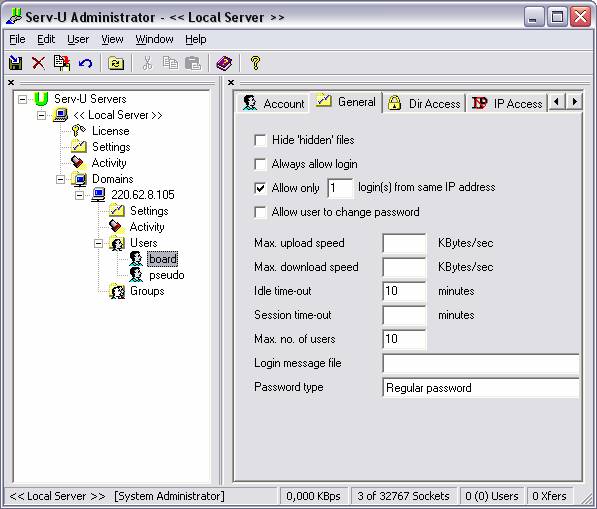Click the Login message file field
Screen dimensions: 597x509
pyautogui.click(x=481, y=364)
